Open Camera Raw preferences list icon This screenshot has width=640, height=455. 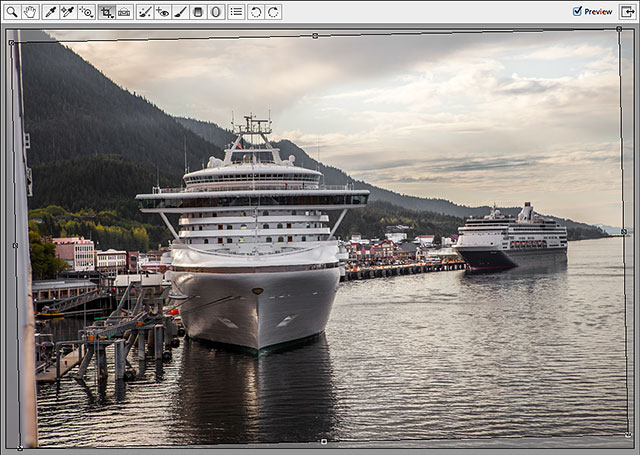click(x=236, y=12)
